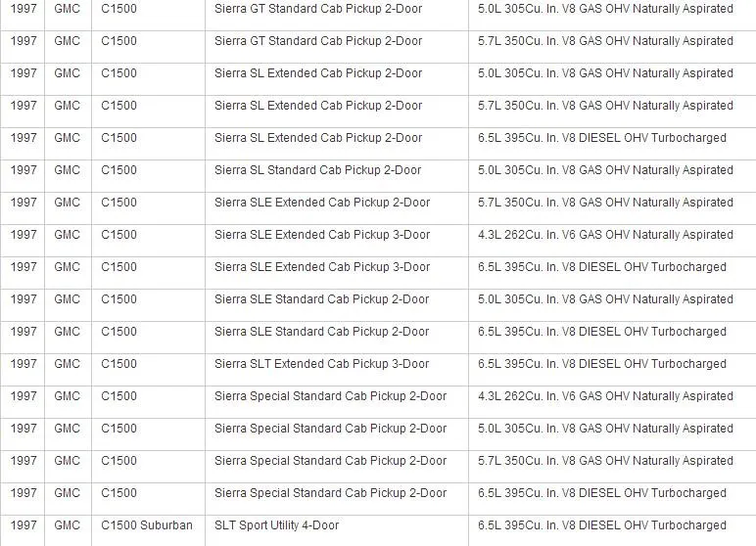Viewport: 756px width, 546px height.
Task: Select Sierra SLT Extended Cab Pickup 3-Door
Action: pyautogui.click(x=321, y=364)
